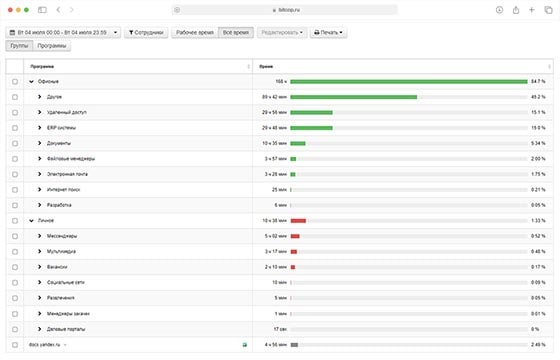Collapse the Личное group
560x360 pixels.
click(31, 221)
